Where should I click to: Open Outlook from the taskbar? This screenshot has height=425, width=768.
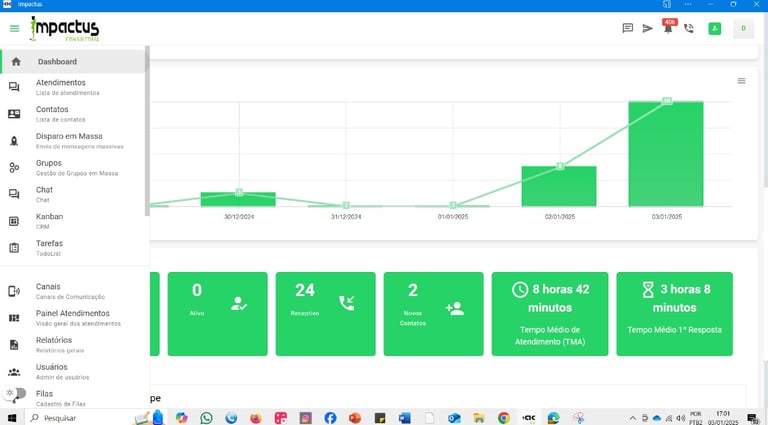[x=454, y=418]
